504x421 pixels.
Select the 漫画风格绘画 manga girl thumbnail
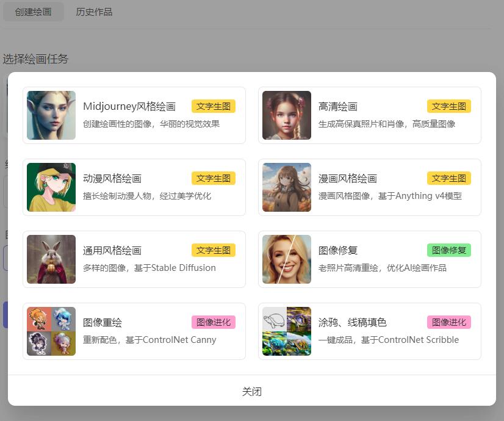click(287, 187)
